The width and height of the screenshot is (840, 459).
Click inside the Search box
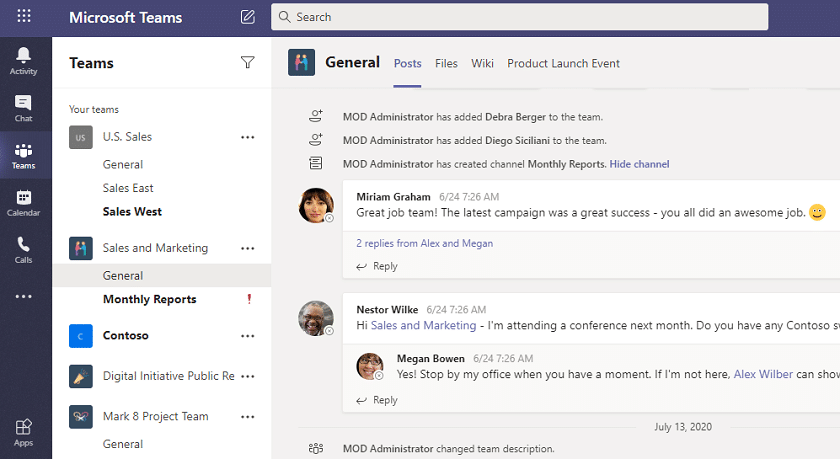(519, 17)
